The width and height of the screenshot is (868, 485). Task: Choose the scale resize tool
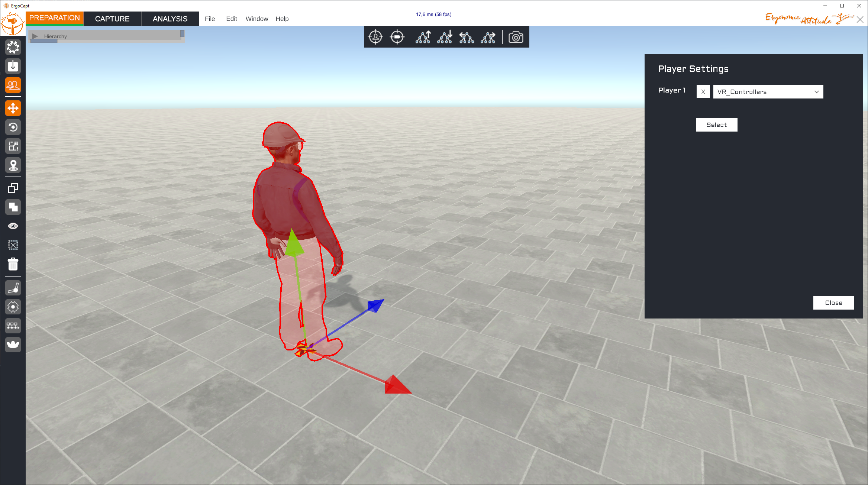click(x=13, y=146)
